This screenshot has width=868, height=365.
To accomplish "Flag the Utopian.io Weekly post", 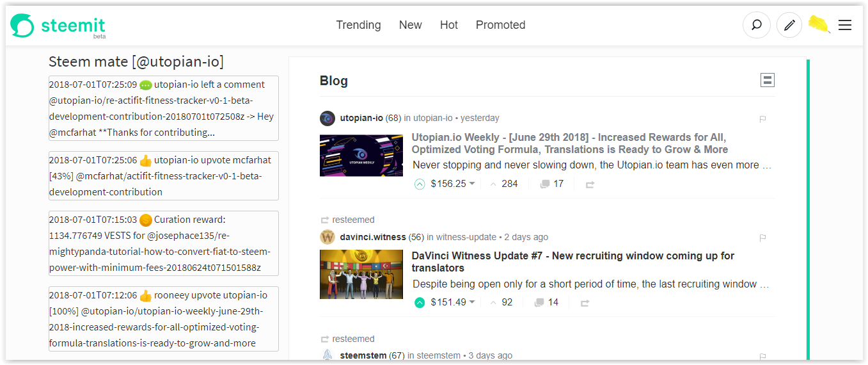I will point(762,119).
